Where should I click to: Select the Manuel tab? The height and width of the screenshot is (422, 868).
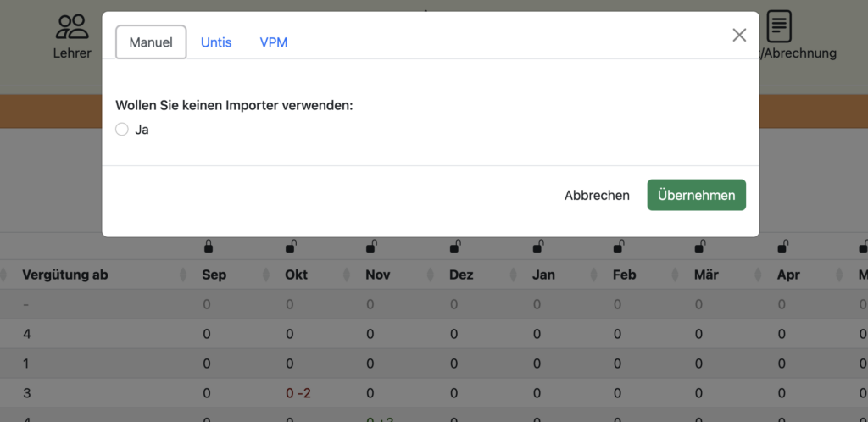coord(151,42)
